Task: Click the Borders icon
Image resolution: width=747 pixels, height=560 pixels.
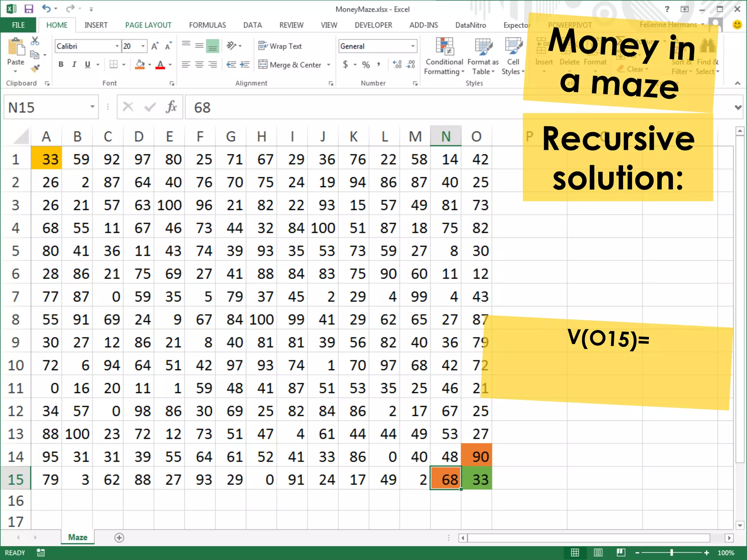Action: pos(114,65)
